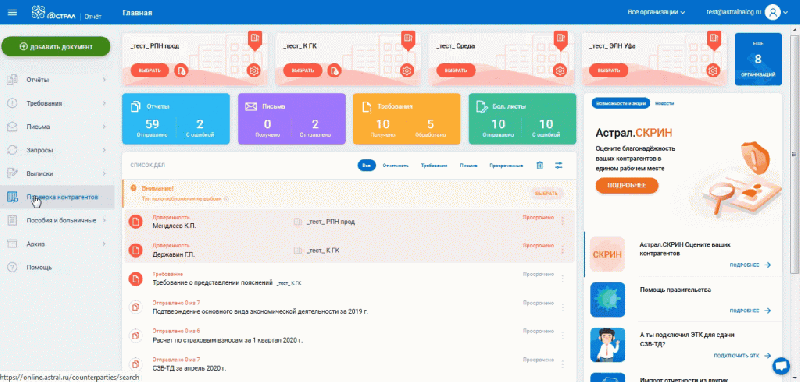
Task: Expand the Пособия и больничные chevron
Action: pyautogui.click(x=104, y=220)
